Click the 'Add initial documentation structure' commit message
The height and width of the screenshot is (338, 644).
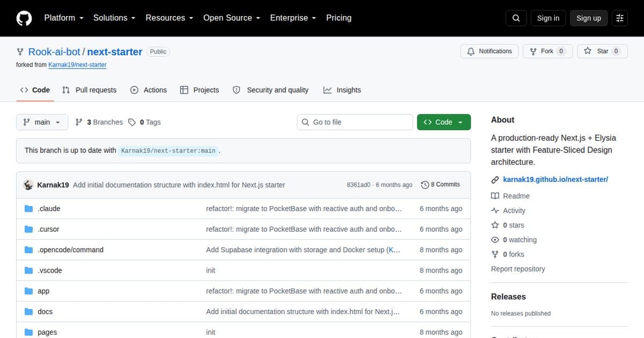[x=179, y=185]
